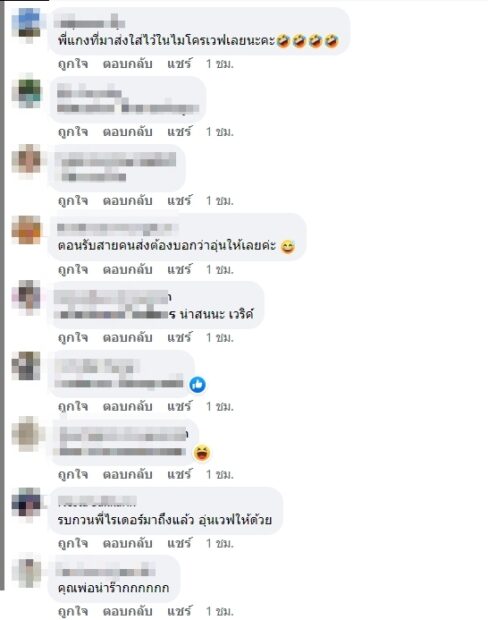Screen dimensions: 488x620
Task: Click แชร์ under the น่าสนนะ เวริค์ comment
Action: point(179,337)
